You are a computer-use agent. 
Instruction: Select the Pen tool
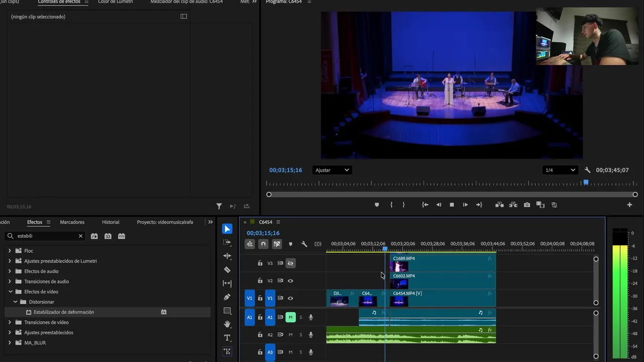[227, 297]
